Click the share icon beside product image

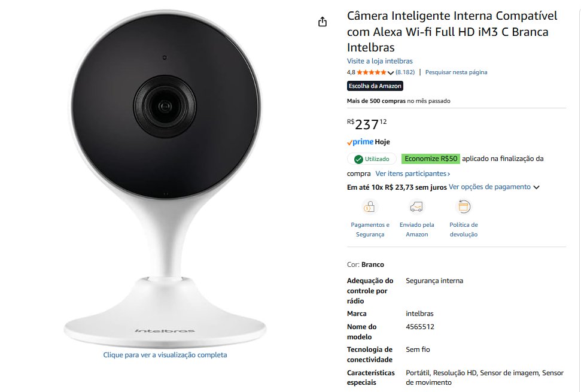[x=323, y=22]
